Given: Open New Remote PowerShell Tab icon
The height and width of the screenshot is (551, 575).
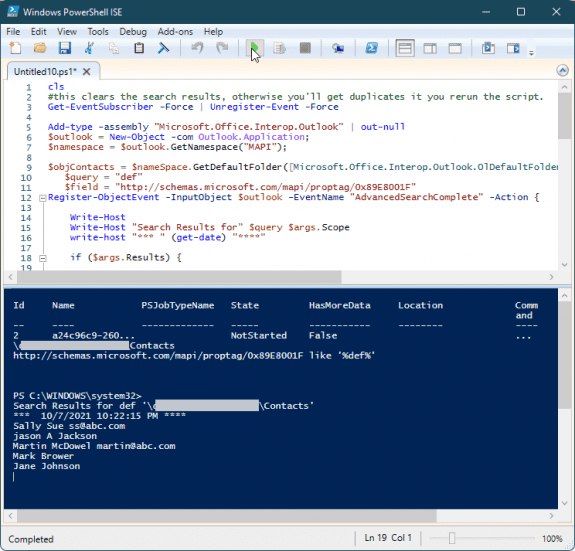Looking at the screenshot, I should [338, 48].
